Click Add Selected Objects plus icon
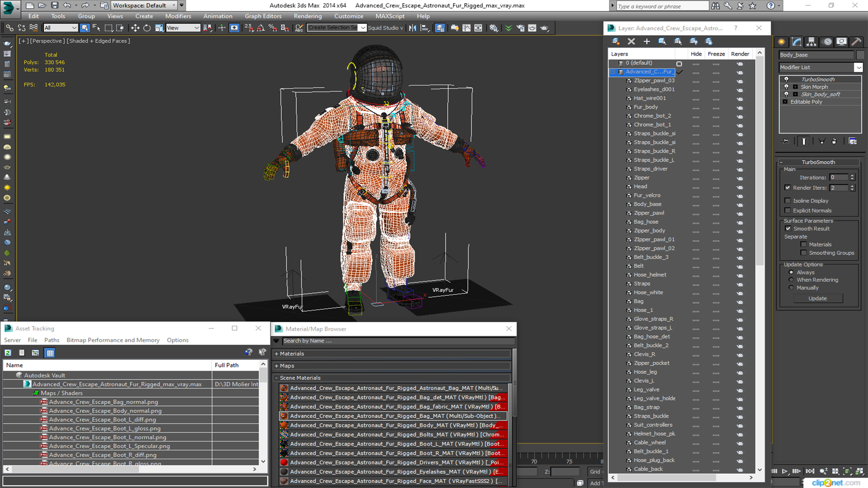 coord(646,41)
